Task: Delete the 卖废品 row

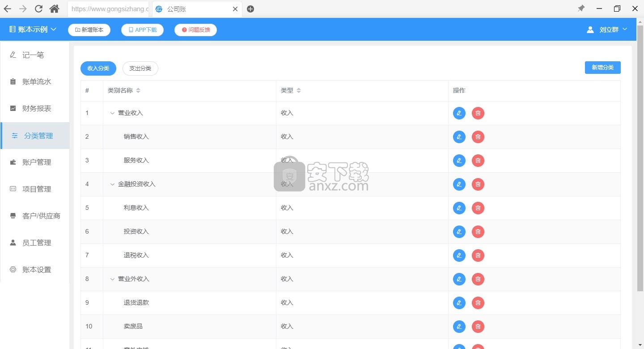Action: [x=478, y=327]
